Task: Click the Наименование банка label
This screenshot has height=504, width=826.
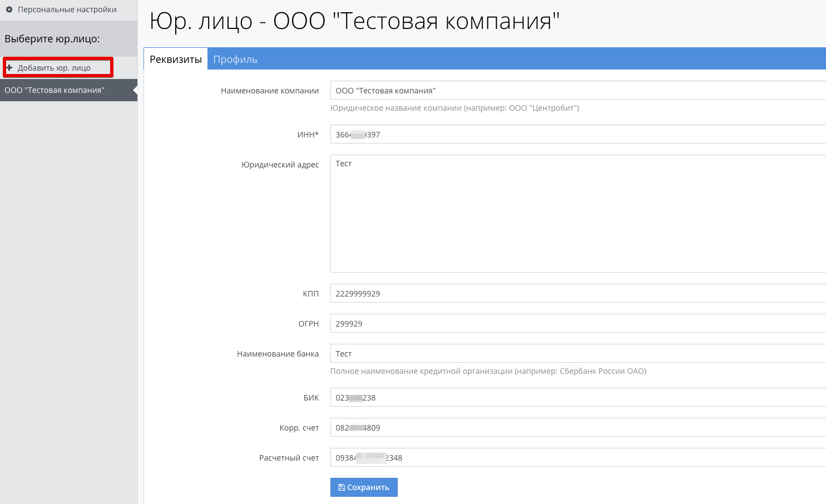Action: [x=278, y=354]
